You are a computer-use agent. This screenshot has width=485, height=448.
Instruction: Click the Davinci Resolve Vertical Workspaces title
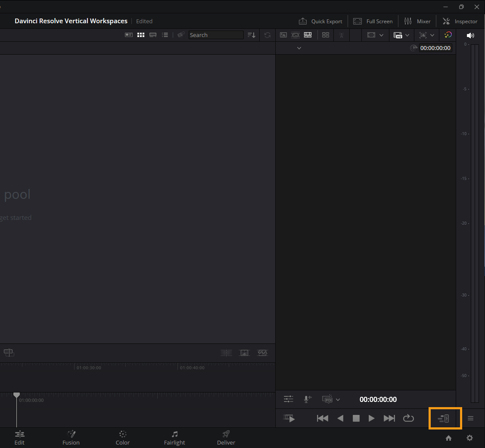tap(71, 21)
